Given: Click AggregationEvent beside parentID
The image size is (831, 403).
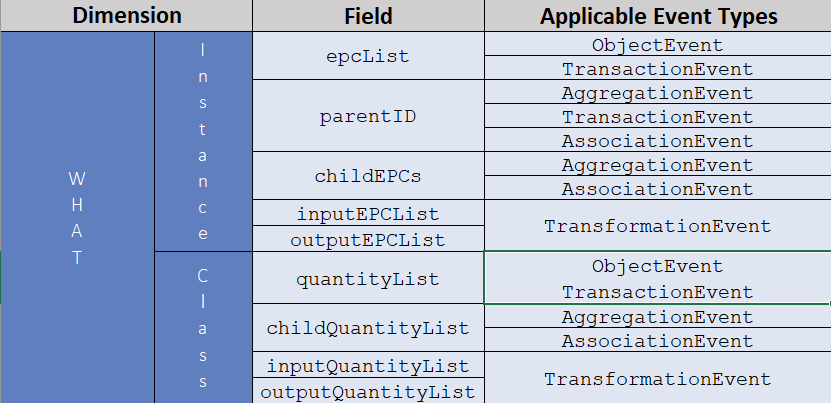Looking at the screenshot, I should (657, 93).
